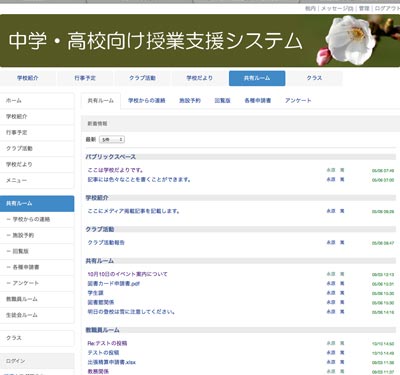Switch to the 各種申請書 content tab
The image size is (400, 375).
point(258,100)
